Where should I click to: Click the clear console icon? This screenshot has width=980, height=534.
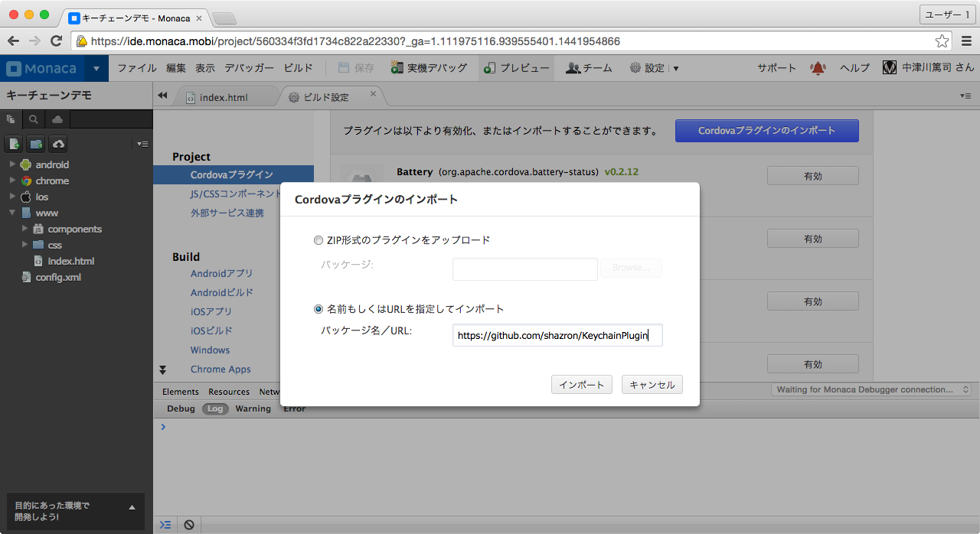tap(188, 525)
